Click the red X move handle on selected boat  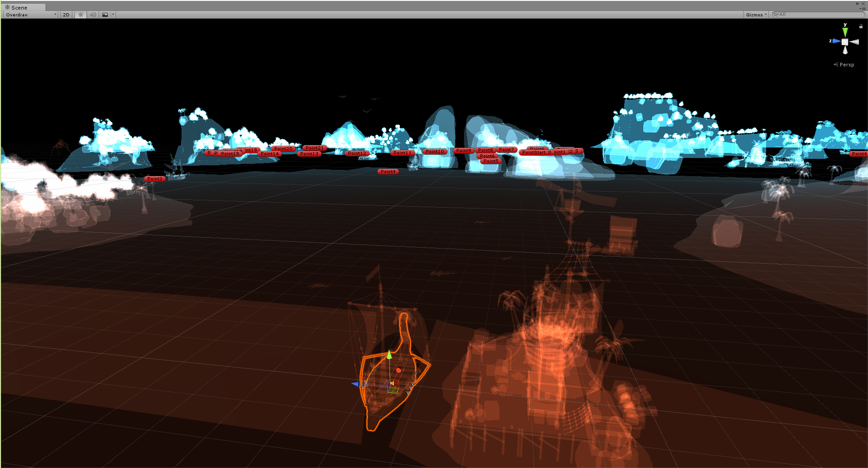(399, 370)
